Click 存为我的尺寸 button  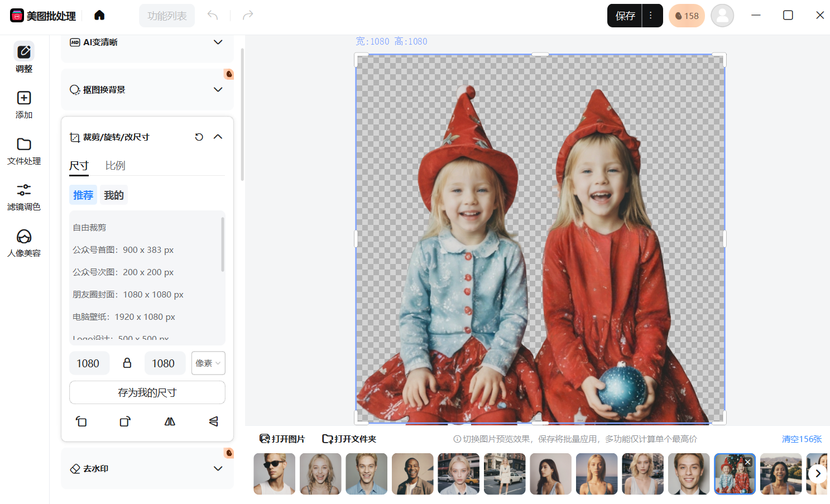coord(147,392)
